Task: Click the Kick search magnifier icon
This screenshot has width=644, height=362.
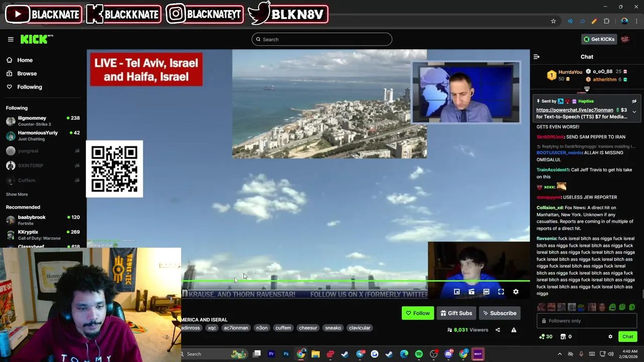Action: tap(258, 39)
